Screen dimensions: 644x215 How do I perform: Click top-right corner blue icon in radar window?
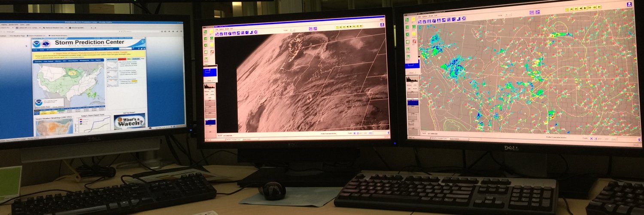click(x=629, y=5)
